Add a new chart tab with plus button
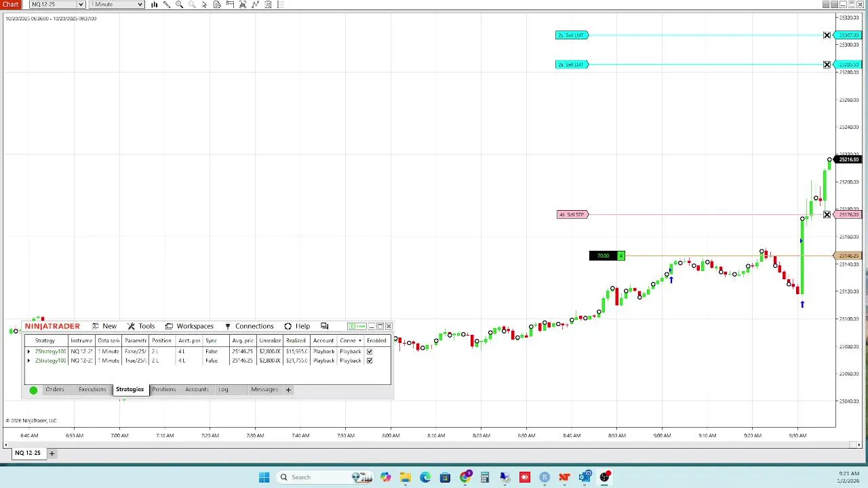The image size is (868, 488). click(52, 453)
